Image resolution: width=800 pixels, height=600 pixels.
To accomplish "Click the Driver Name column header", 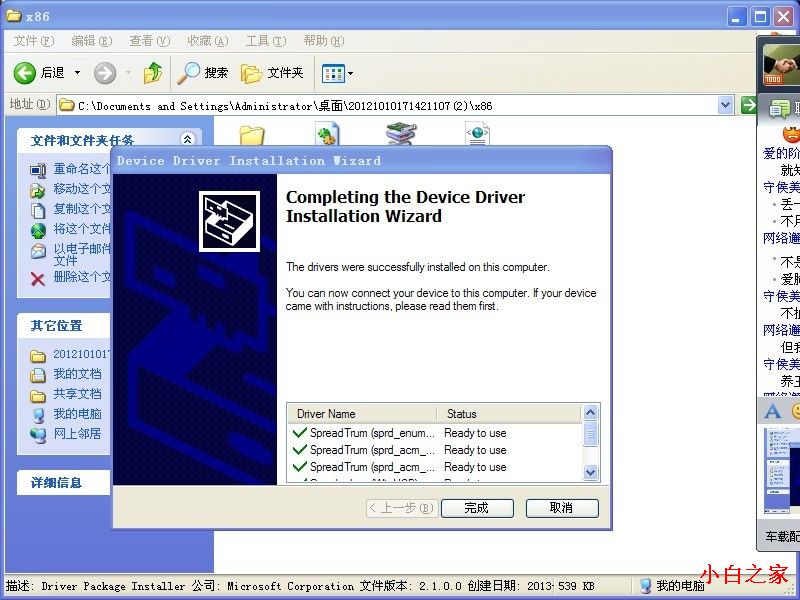I will pos(362,414).
